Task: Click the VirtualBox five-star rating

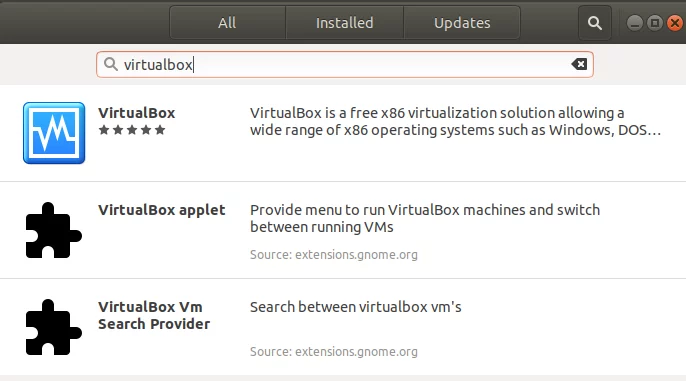Action: 132,130
